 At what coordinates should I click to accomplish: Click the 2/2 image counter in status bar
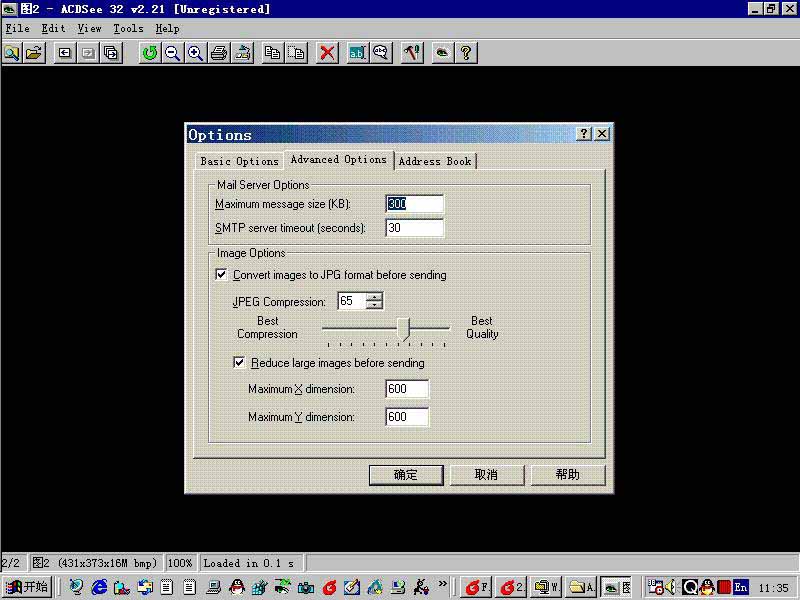11,563
